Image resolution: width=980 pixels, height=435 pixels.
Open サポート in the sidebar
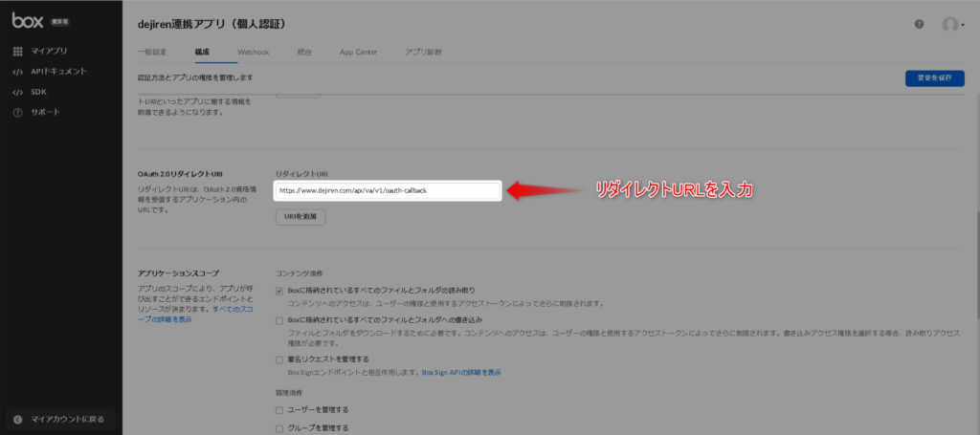tap(46, 113)
